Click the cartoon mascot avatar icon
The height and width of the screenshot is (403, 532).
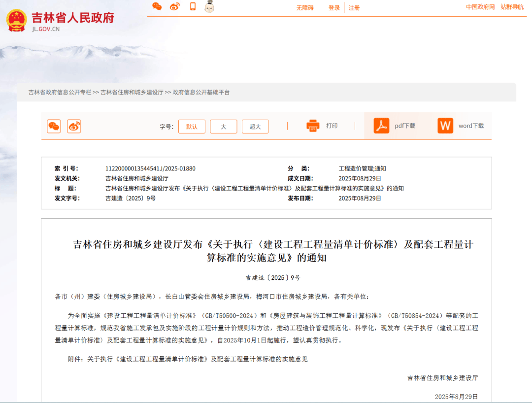[209, 6]
